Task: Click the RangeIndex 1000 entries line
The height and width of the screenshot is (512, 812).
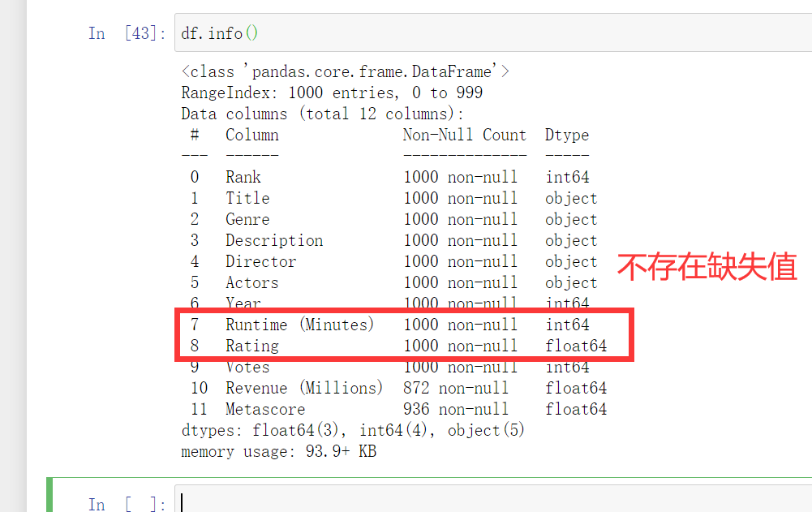Action: (332, 93)
